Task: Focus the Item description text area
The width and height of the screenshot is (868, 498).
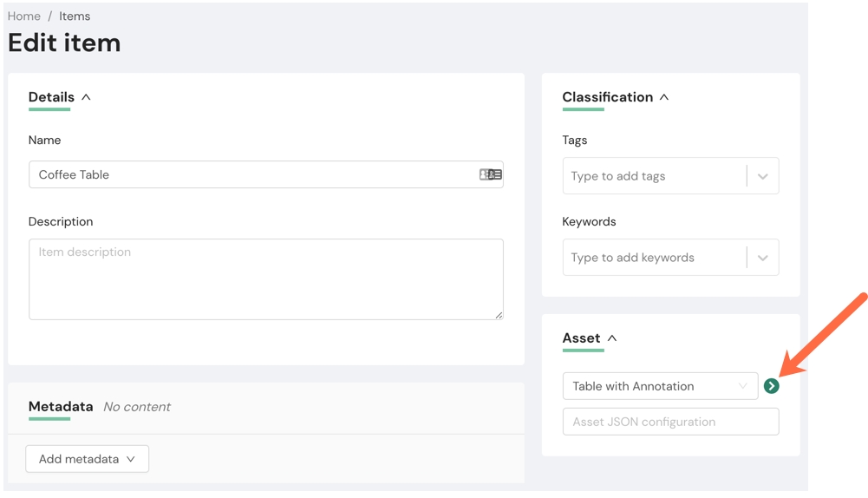Action: (x=265, y=279)
